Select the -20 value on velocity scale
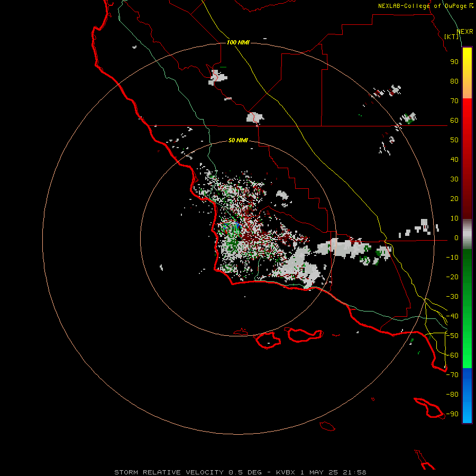The width and height of the screenshot is (476, 476). 452,277
